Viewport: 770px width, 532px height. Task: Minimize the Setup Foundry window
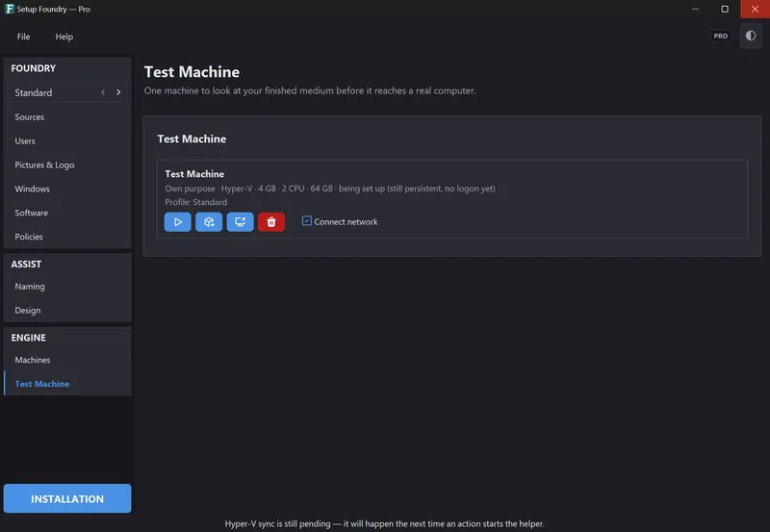pyautogui.click(x=695, y=9)
